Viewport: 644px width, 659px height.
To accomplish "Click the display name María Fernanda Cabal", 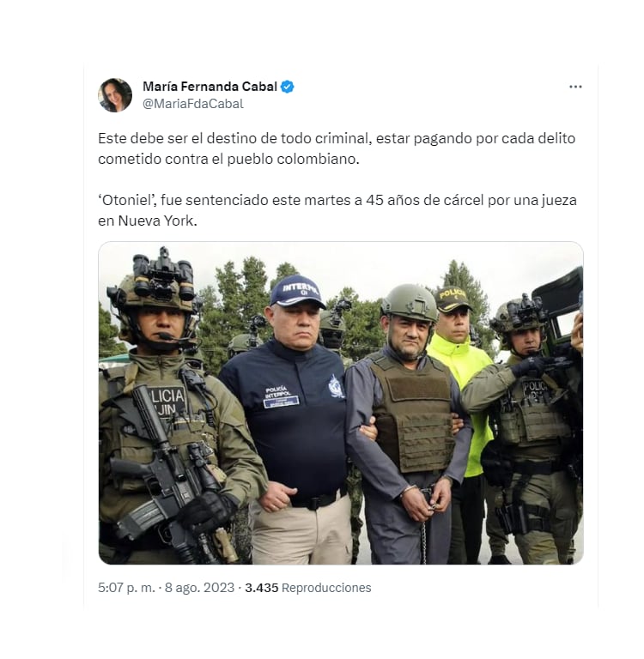I will (x=210, y=87).
